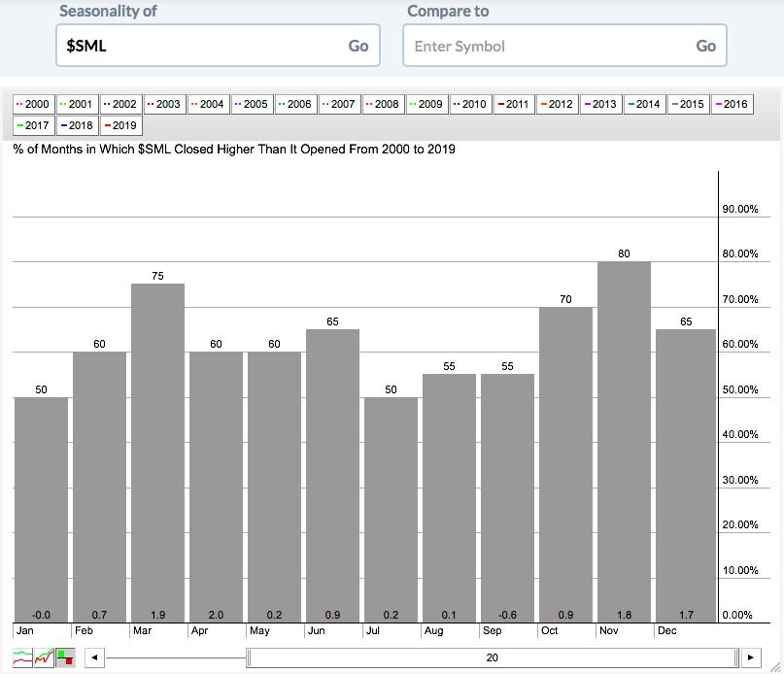This screenshot has width=784, height=674.
Task: Enable the 2013 year series
Action: (599, 104)
